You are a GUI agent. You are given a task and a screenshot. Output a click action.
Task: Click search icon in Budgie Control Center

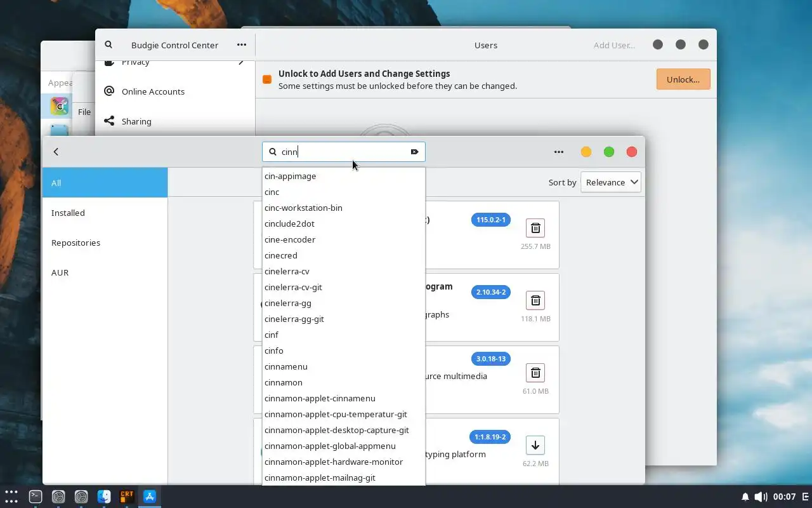pos(108,45)
